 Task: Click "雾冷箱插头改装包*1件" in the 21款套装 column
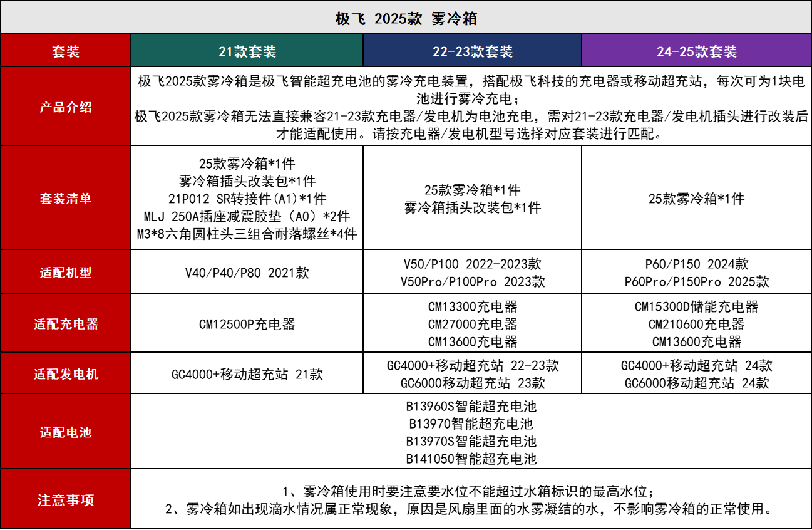click(x=247, y=182)
